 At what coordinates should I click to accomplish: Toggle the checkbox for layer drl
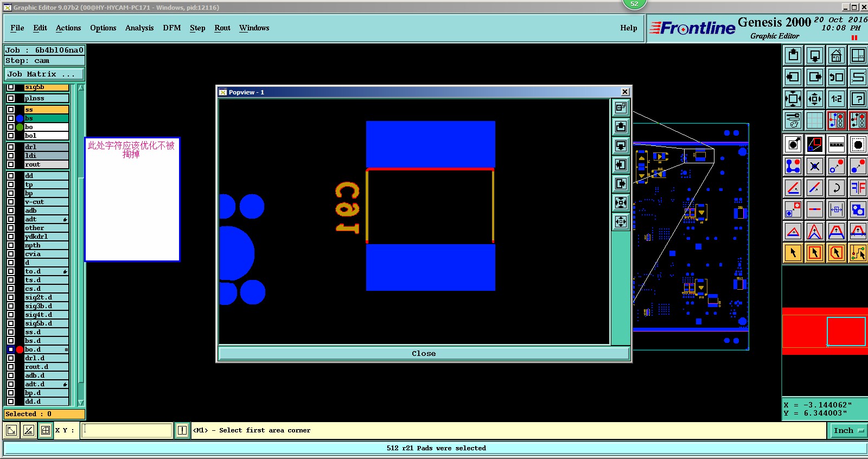coord(11,147)
